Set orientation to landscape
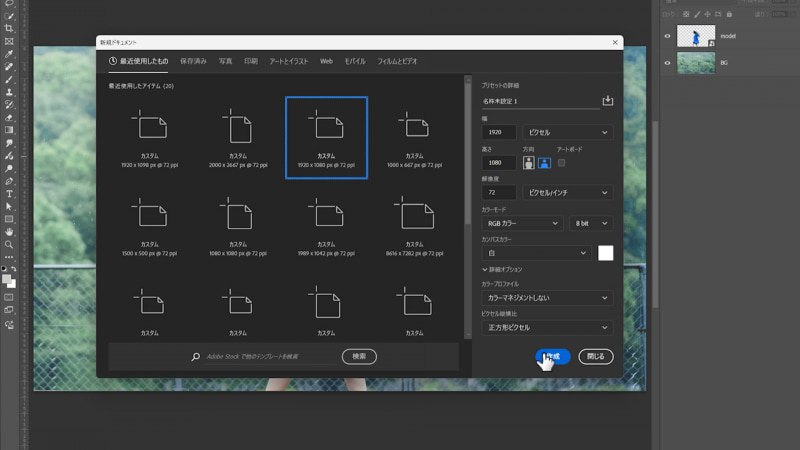Screen dimensions: 800x450 coord(544,163)
